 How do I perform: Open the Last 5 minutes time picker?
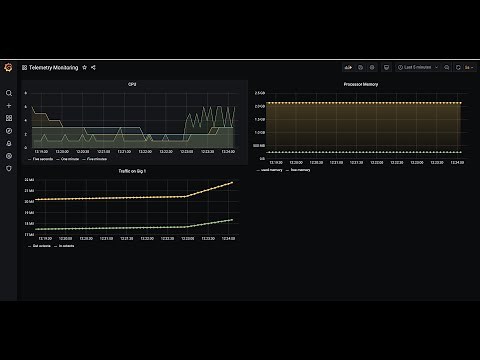418,67
